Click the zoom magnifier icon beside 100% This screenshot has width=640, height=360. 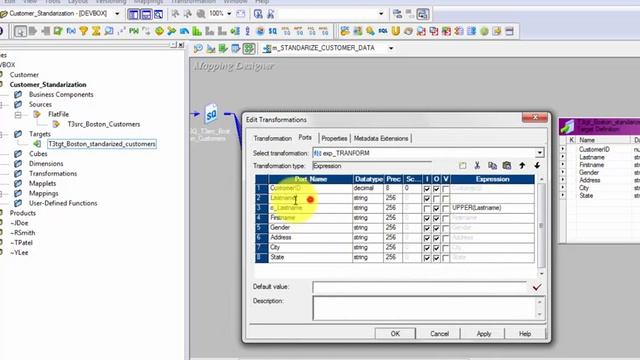pyautogui.click(x=201, y=14)
